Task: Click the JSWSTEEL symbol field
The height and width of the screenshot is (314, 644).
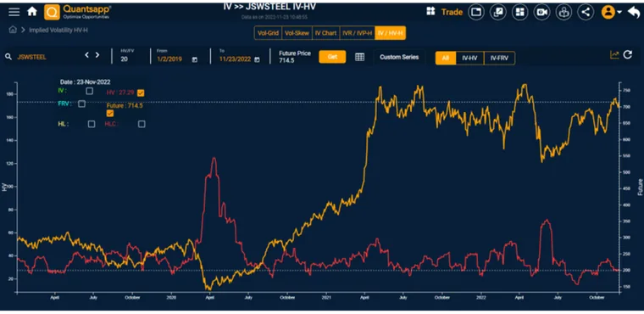Action: point(31,57)
